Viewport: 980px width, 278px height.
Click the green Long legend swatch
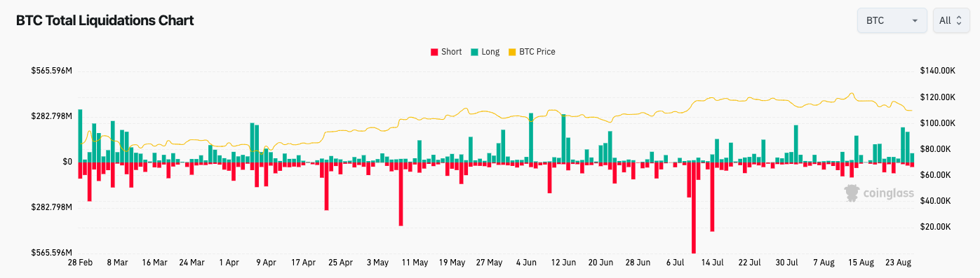click(x=474, y=52)
